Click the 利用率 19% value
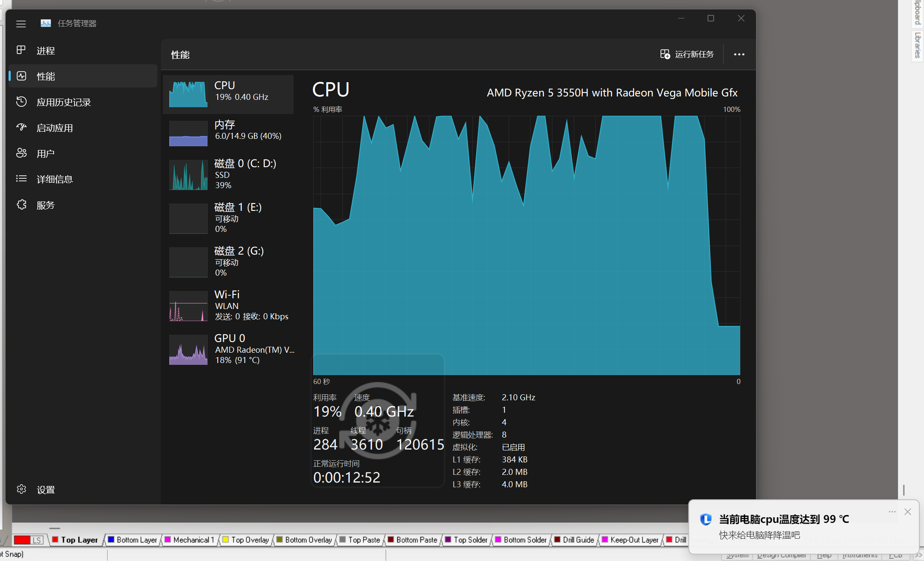 pos(327,411)
